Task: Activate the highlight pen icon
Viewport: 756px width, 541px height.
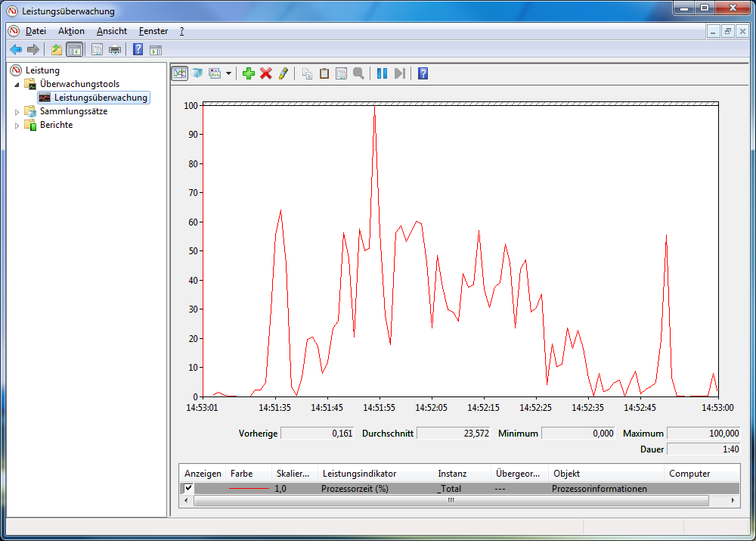Action: 283,73
